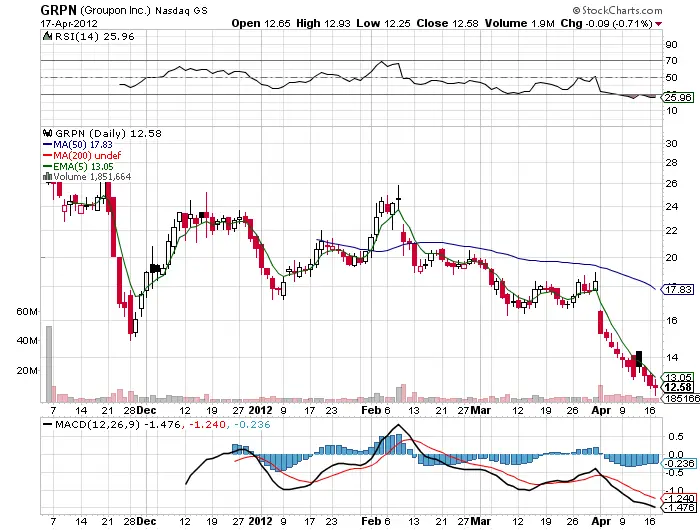Click the volume bars icon in legend
700x530 pixels.
(47, 177)
